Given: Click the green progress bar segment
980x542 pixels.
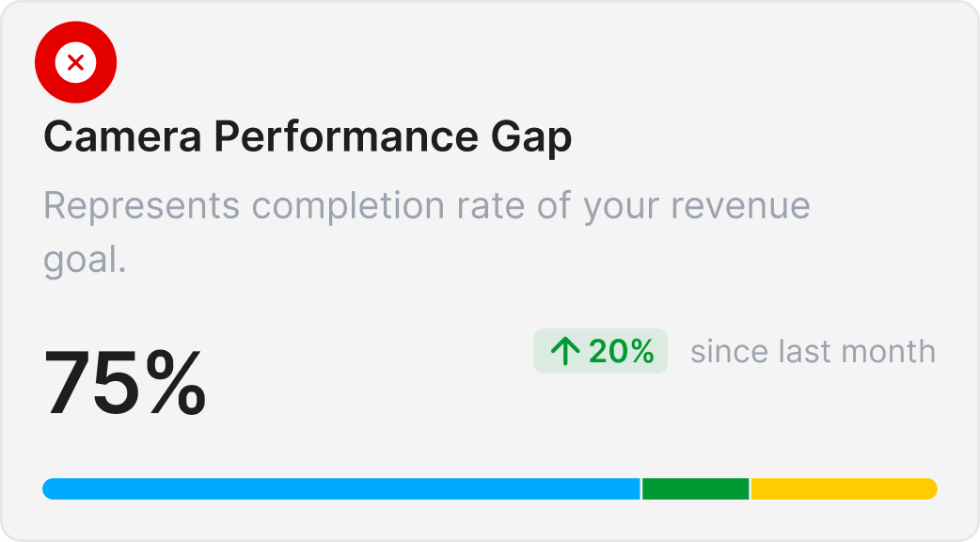Looking at the screenshot, I should click(695, 488).
